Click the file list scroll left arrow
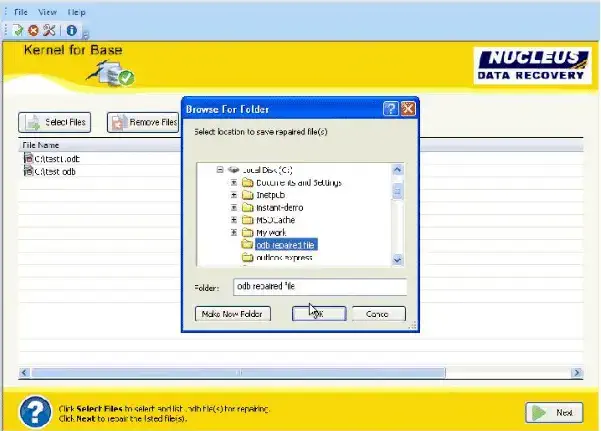601x431 pixels. coord(25,373)
